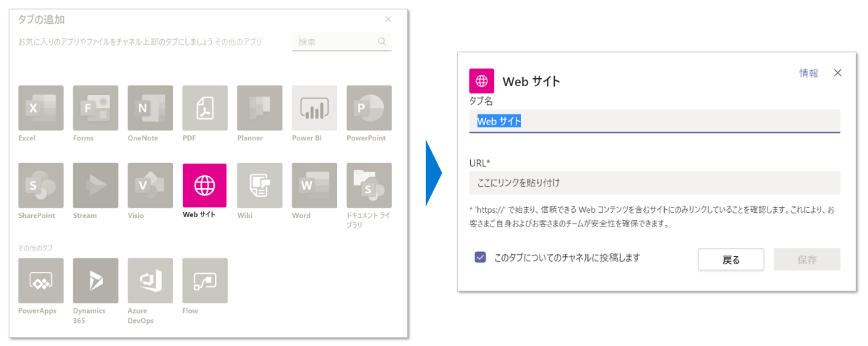The image size is (868, 346).
Task: Click the 戻る button
Action: pyautogui.click(x=731, y=259)
